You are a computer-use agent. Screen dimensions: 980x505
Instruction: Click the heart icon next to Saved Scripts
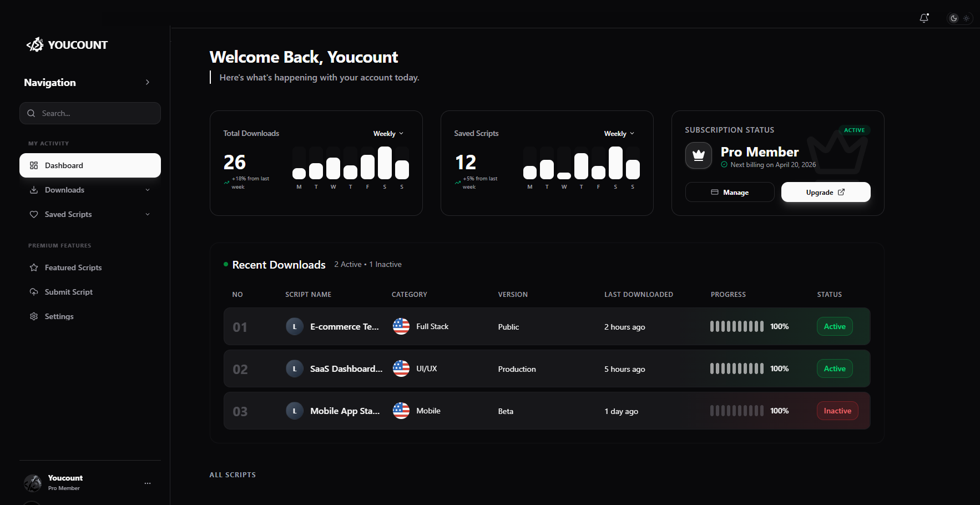point(34,214)
